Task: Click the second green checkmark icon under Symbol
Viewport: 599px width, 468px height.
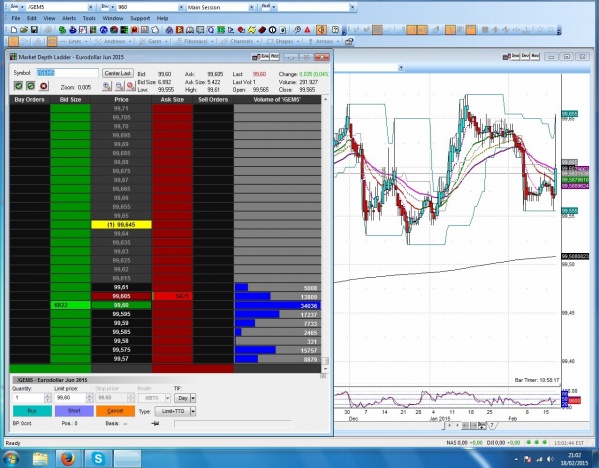Action: coord(31,86)
